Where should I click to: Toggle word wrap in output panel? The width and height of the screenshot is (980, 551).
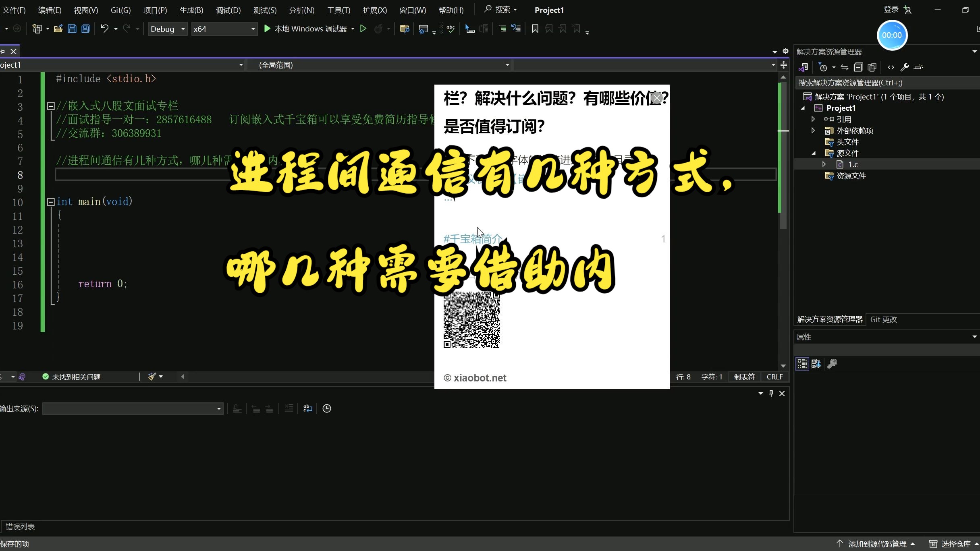click(308, 408)
